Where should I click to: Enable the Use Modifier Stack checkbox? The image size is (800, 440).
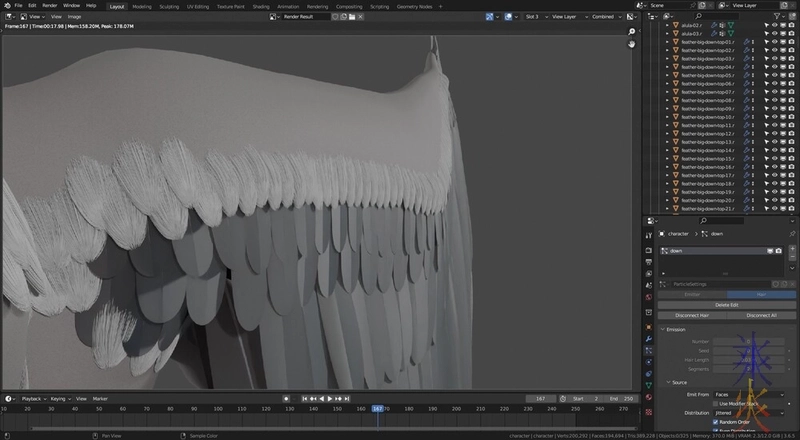coord(715,403)
